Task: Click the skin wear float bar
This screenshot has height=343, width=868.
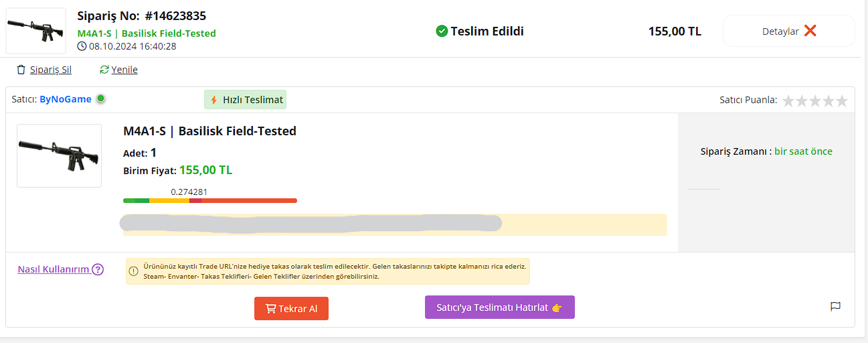Action: coord(210,200)
